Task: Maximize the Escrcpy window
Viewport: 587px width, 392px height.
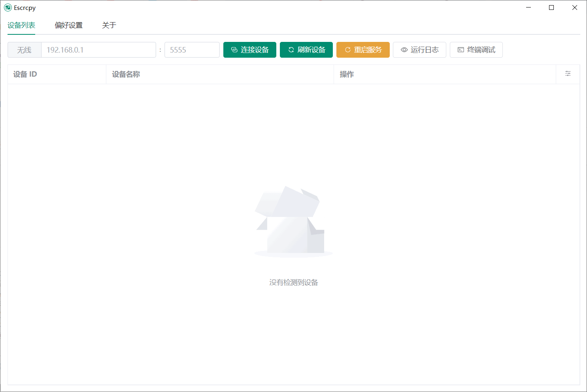Action: coord(551,8)
